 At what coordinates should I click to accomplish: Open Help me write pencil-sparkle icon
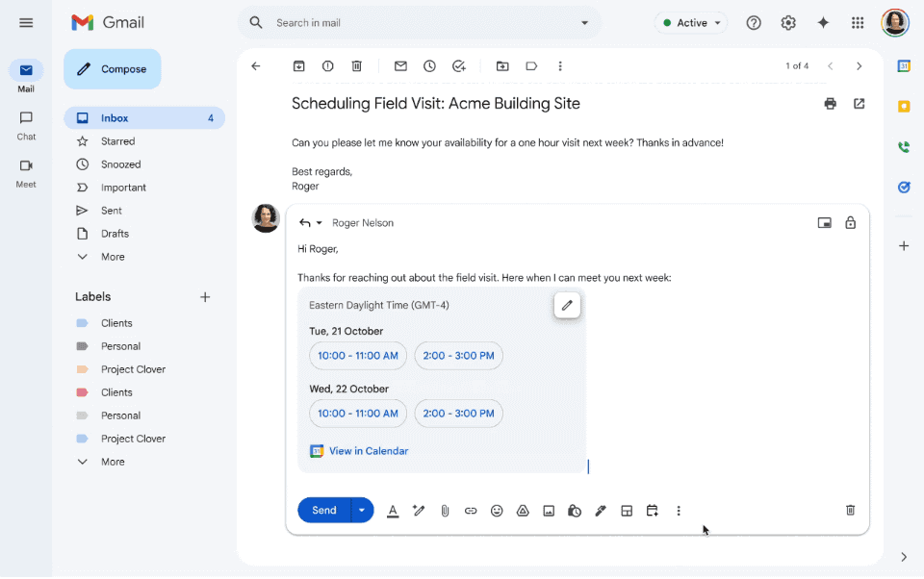point(419,511)
